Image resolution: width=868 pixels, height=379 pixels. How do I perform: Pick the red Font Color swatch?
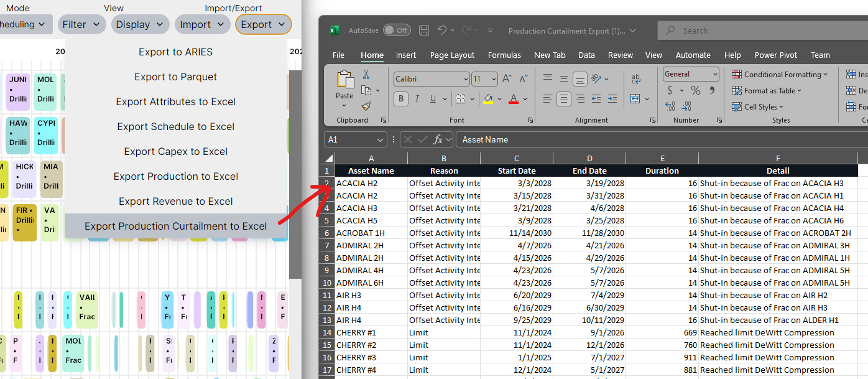click(513, 99)
